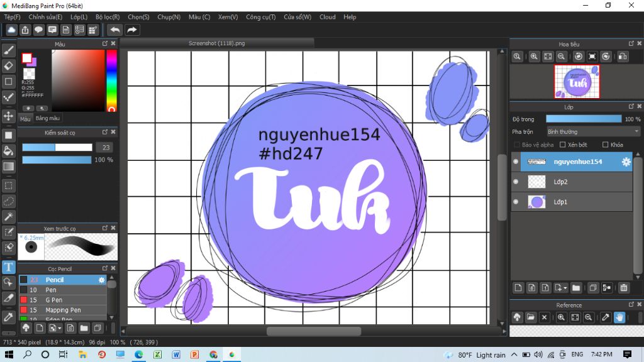This screenshot has width=644, height=362.
Task: Delete layer with the trash icon
Action: (x=623, y=288)
